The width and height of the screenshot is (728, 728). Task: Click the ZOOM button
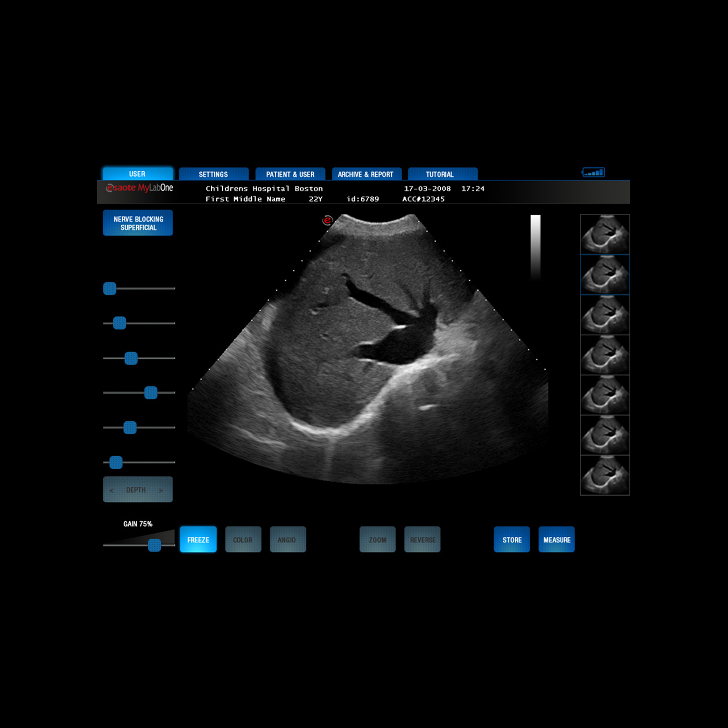(377, 539)
